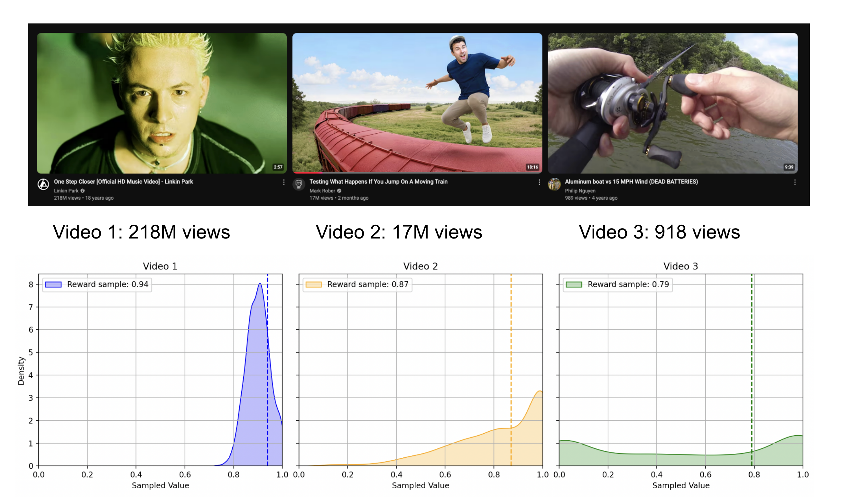Open options menu for One Step Closer video
Screen dimensions: 841x504
pyautogui.click(x=284, y=182)
